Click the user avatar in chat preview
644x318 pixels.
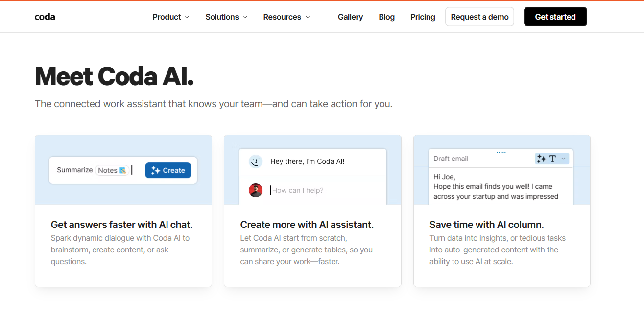[x=256, y=190]
